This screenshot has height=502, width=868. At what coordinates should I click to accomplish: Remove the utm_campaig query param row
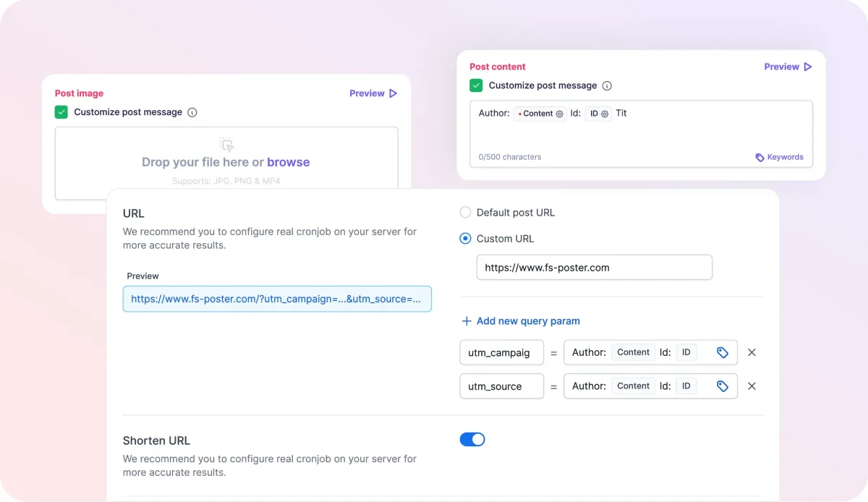tap(752, 352)
